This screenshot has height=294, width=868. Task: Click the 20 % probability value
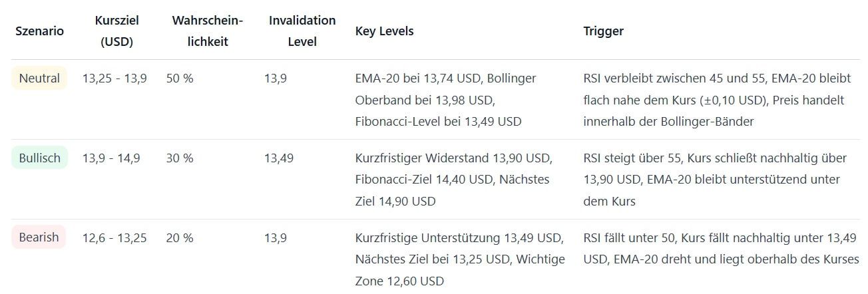click(180, 237)
